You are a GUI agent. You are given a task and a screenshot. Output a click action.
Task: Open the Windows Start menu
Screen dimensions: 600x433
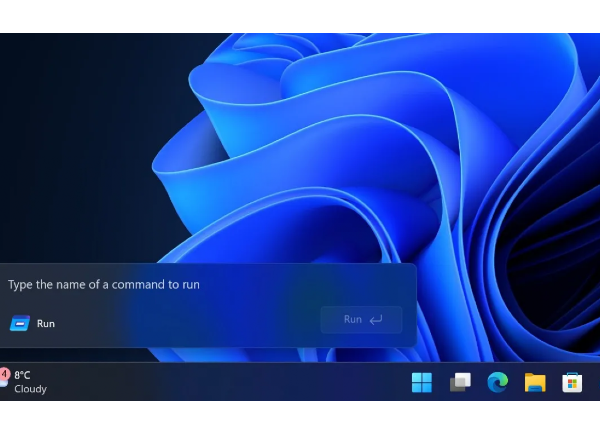pos(422,382)
